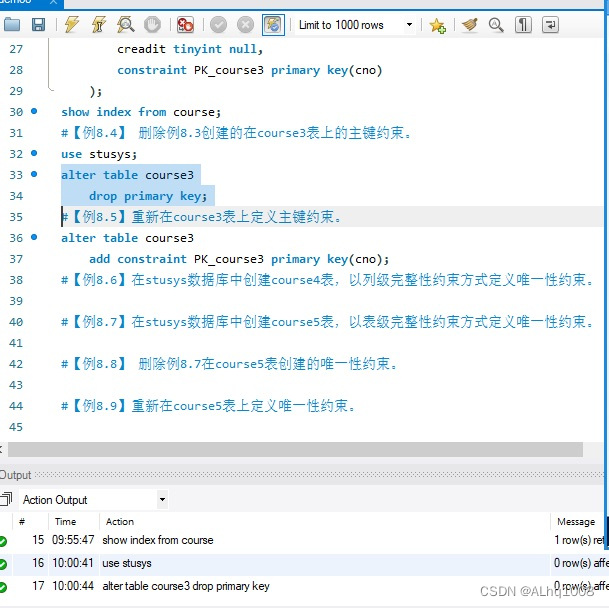Image resolution: width=609 pixels, height=608 pixels.
Task: Click the comment line for 例8.7
Action: (327, 322)
